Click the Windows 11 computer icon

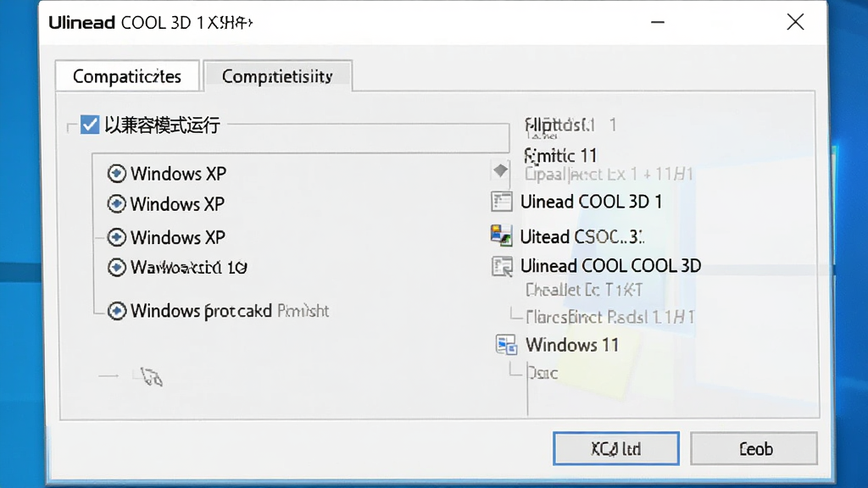tap(507, 345)
